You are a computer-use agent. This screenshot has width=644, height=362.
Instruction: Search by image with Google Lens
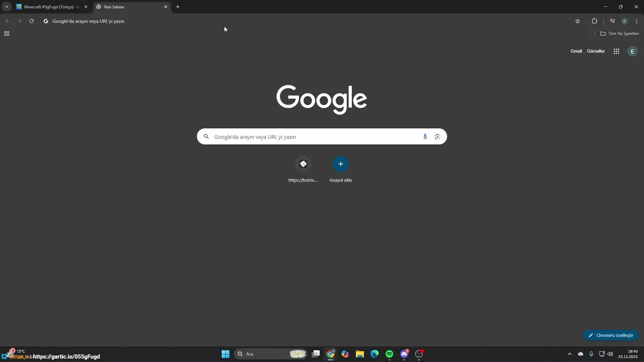(x=437, y=137)
